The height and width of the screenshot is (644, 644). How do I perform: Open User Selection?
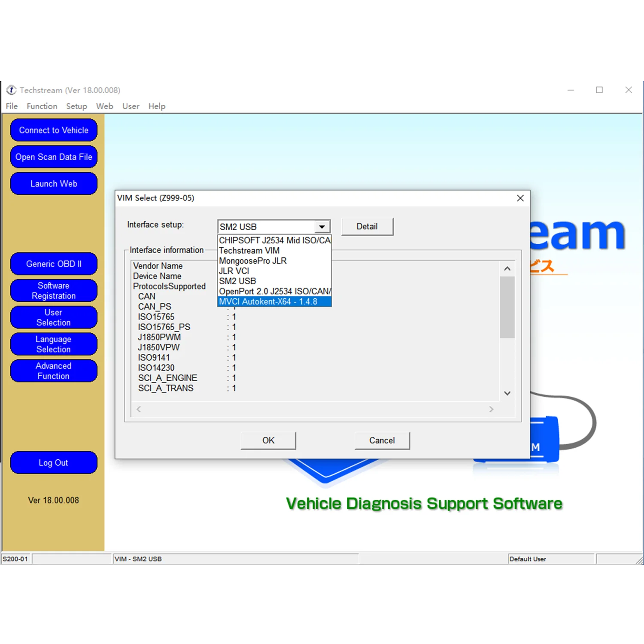[54, 317]
